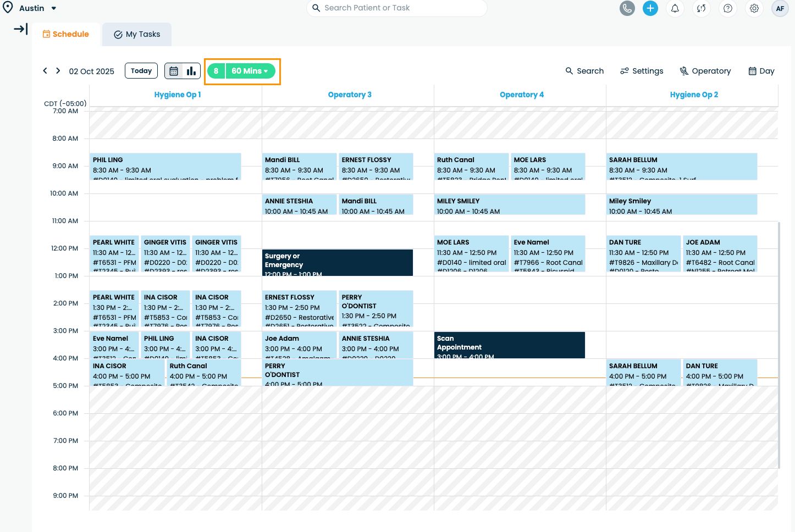The image size is (795, 532).
Task: Open the Surgery or Emergency block
Action: (337, 263)
